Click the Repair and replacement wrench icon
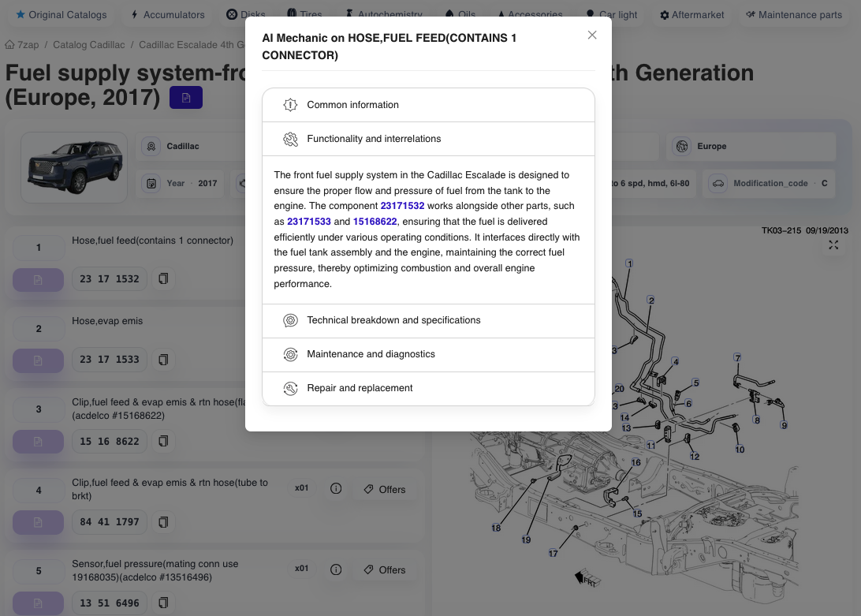The height and width of the screenshot is (616, 861). pos(290,389)
